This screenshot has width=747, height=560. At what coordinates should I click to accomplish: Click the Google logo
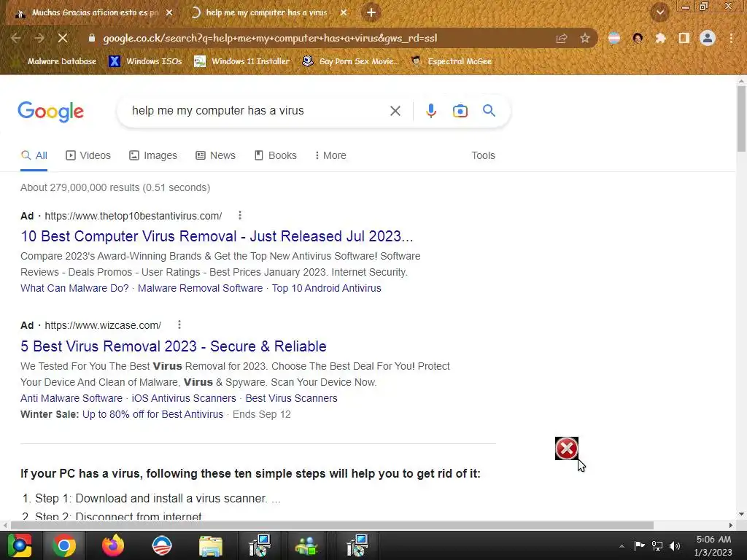50,112
